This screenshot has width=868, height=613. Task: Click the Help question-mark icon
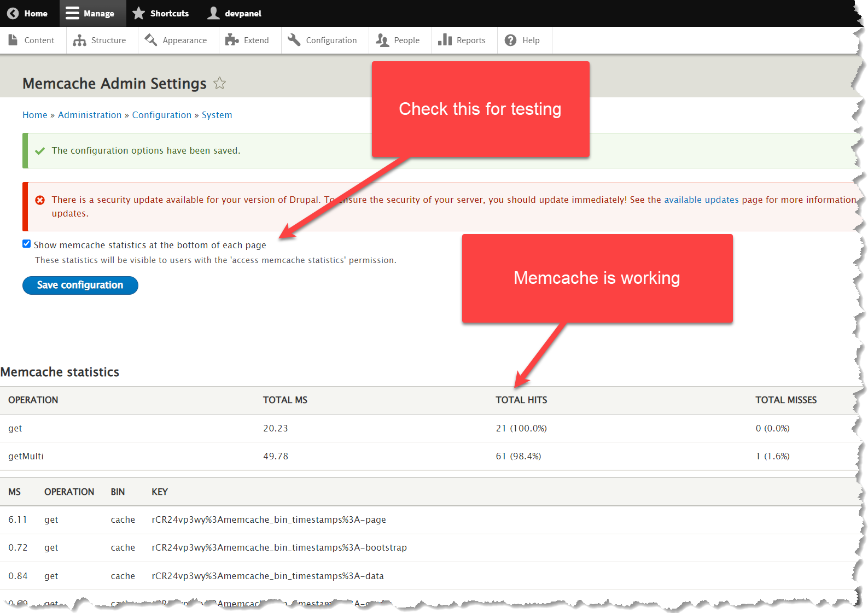tap(510, 40)
